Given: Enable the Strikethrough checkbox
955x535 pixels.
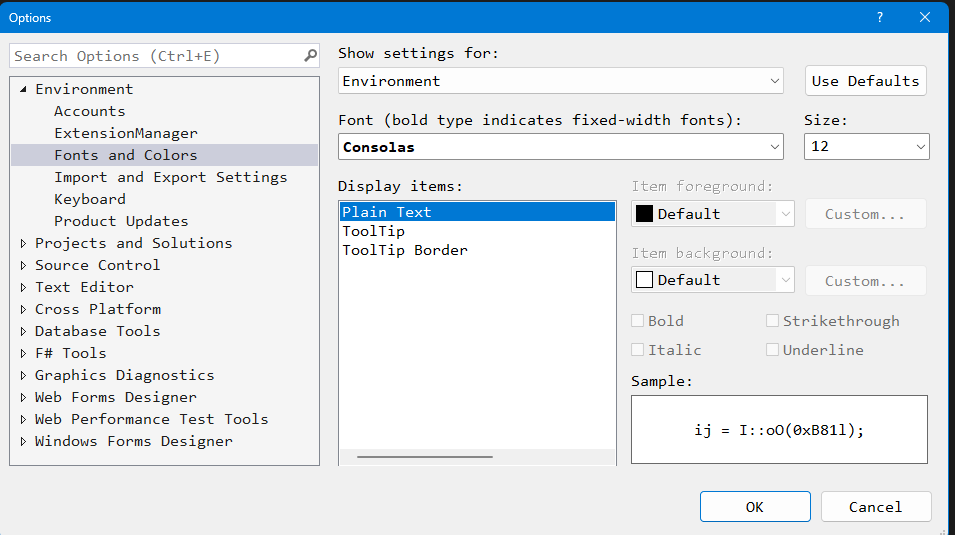Looking at the screenshot, I should 772,321.
